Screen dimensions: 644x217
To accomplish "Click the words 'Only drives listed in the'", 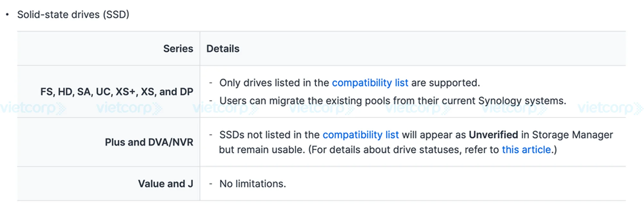I will tap(274, 83).
